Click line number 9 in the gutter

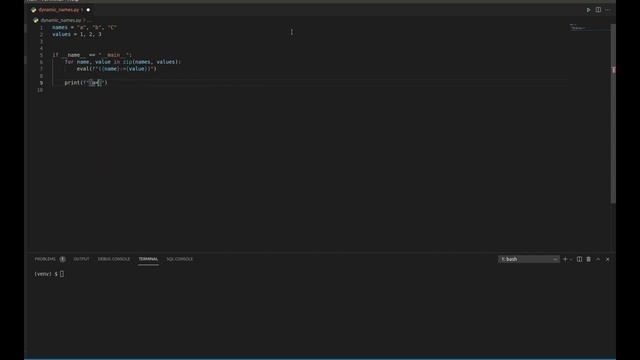(x=41, y=83)
